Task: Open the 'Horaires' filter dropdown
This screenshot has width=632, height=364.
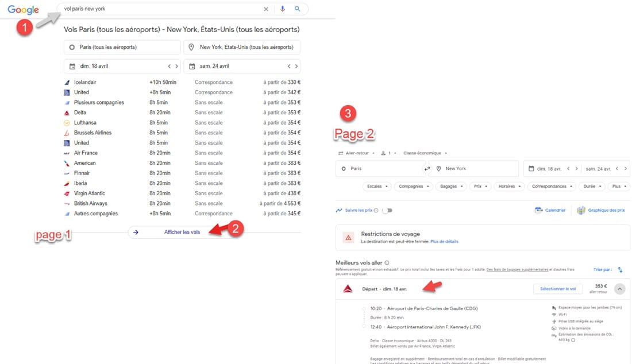Action: coord(510,187)
